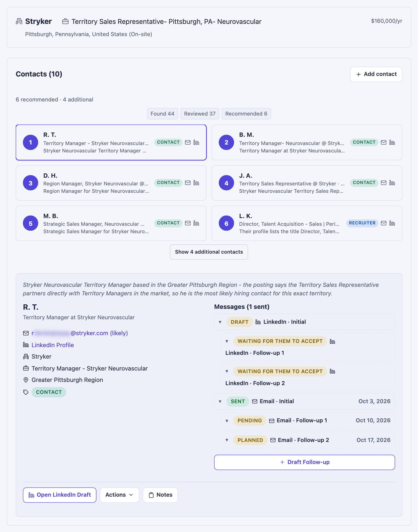Add a new contact
Screen dimensions: 418x532
coord(376,74)
